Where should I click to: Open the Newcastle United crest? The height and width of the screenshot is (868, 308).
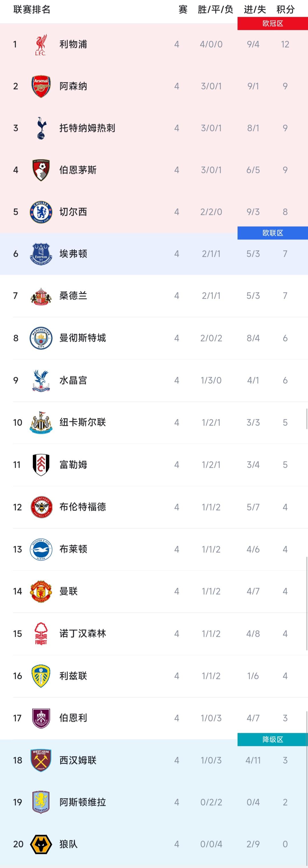41,422
